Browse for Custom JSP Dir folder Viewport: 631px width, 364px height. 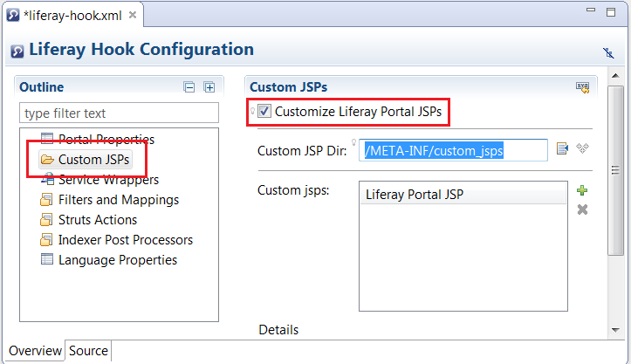click(562, 148)
